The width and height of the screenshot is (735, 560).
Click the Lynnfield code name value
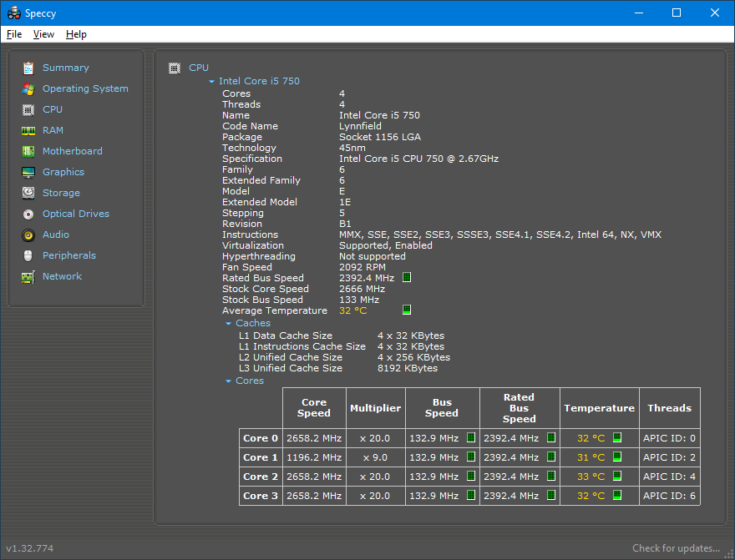click(360, 126)
